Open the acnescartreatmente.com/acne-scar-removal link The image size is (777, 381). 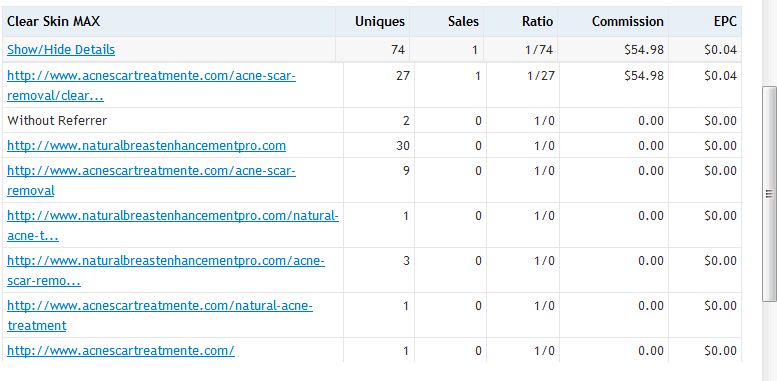point(151,180)
